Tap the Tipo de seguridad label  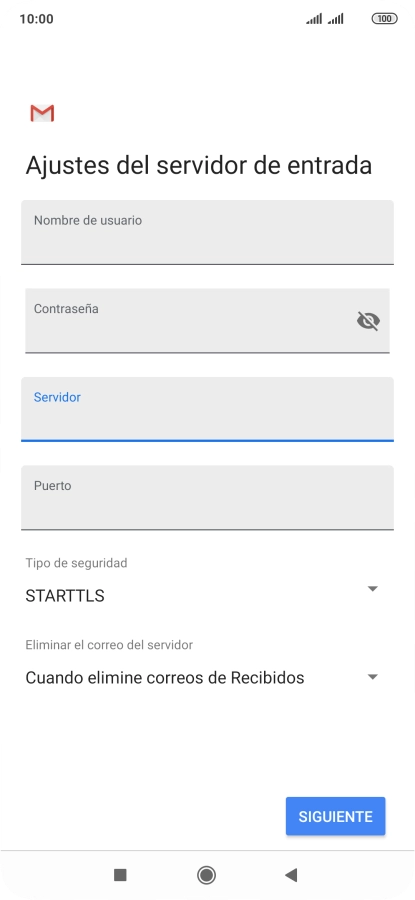pos(76,563)
